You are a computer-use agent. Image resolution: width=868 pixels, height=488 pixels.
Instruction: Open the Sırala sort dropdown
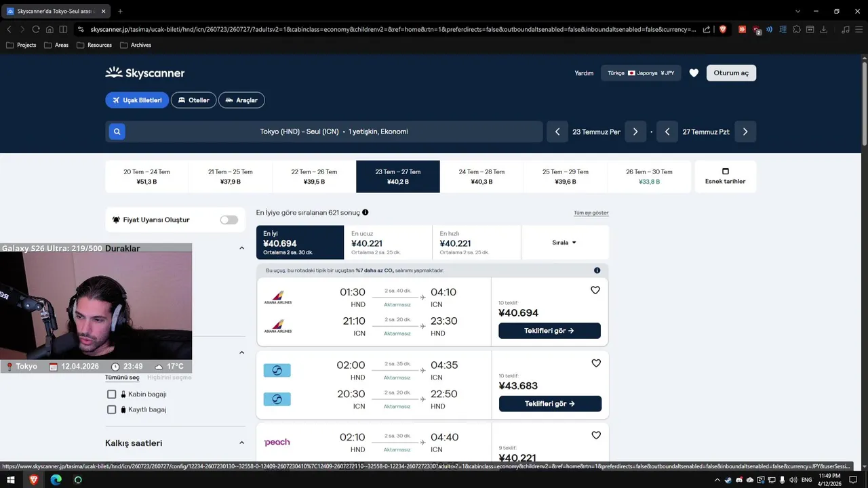pos(564,242)
